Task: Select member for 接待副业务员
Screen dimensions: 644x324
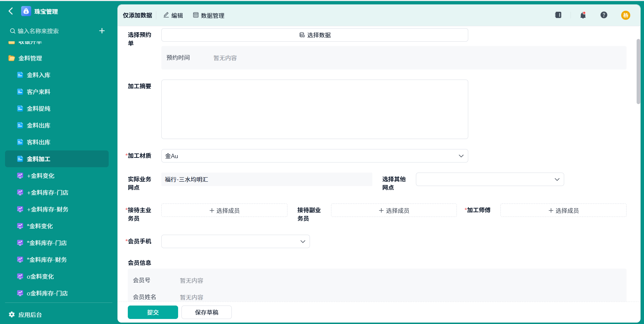Action: pos(394,211)
